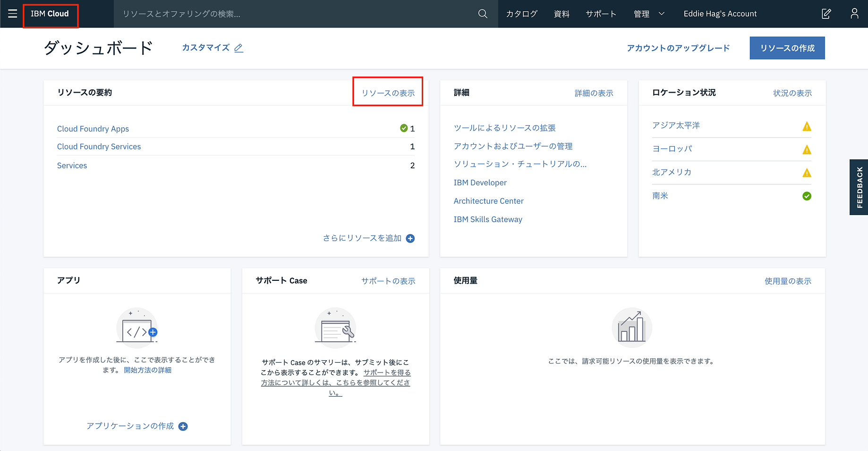Open 詳細の表示 link

coord(594,93)
